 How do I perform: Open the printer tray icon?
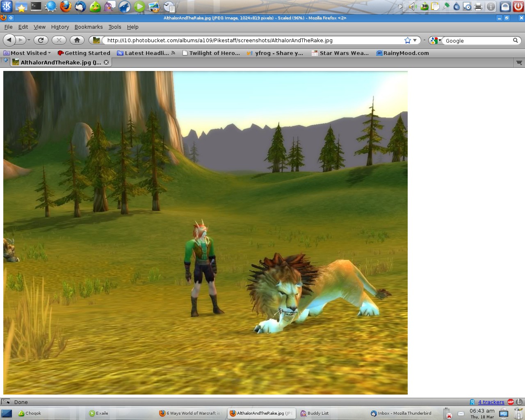(478, 6)
